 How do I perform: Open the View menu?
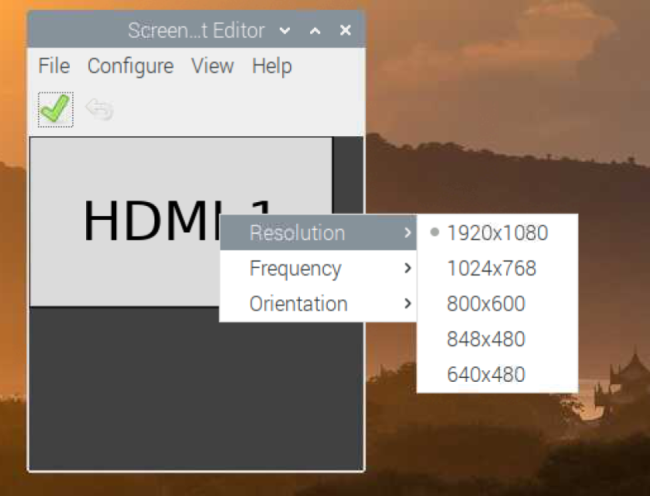coord(212,66)
